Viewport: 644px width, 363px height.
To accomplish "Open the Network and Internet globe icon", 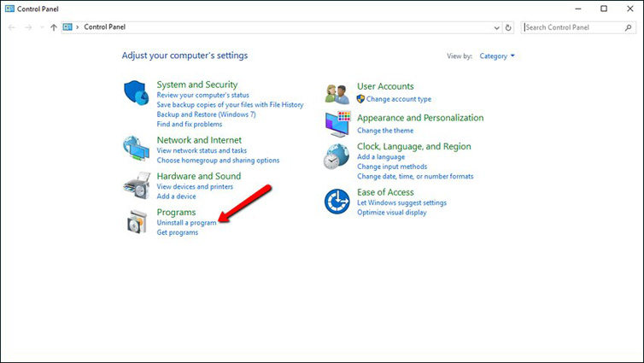I will [x=137, y=149].
